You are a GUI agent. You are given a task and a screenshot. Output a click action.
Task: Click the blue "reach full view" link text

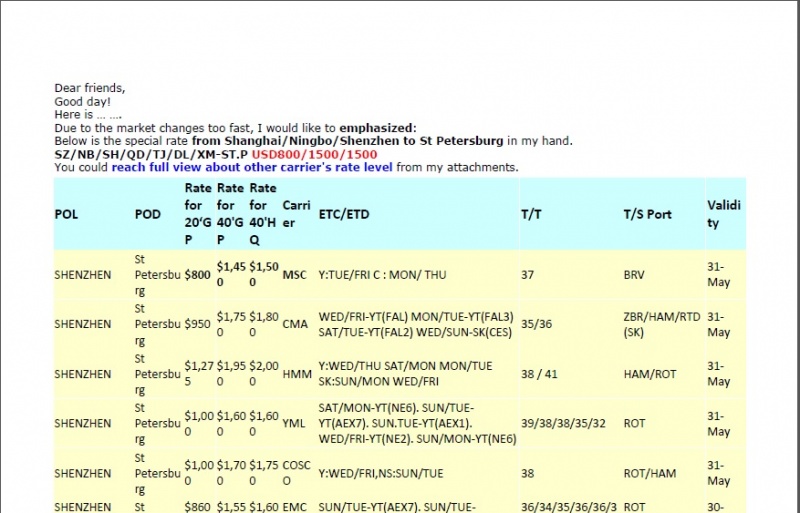(x=224, y=167)
